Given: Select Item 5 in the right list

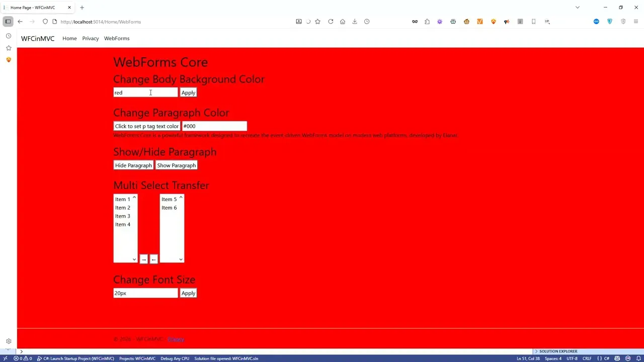Looking at the screenshot, I should pos(170,199).
